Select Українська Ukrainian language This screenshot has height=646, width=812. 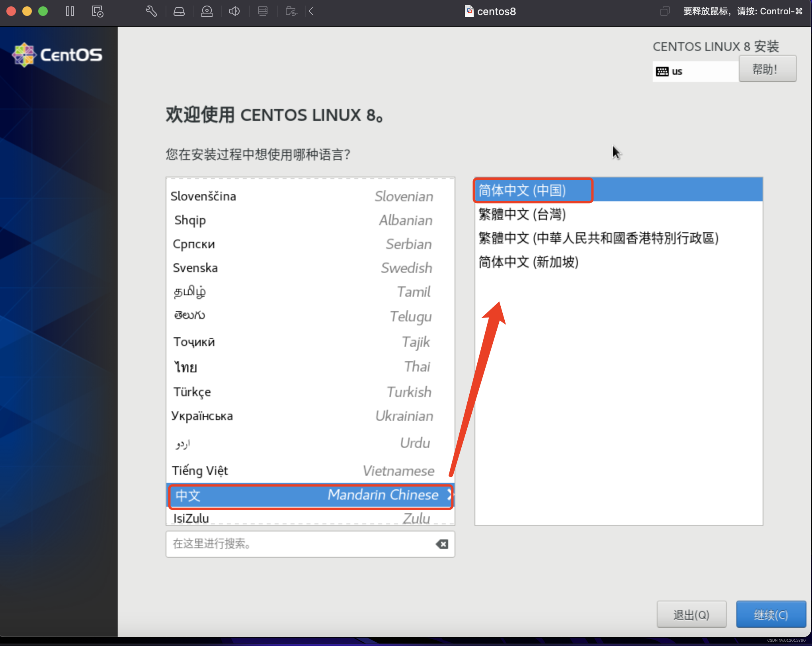coord(310,416)
